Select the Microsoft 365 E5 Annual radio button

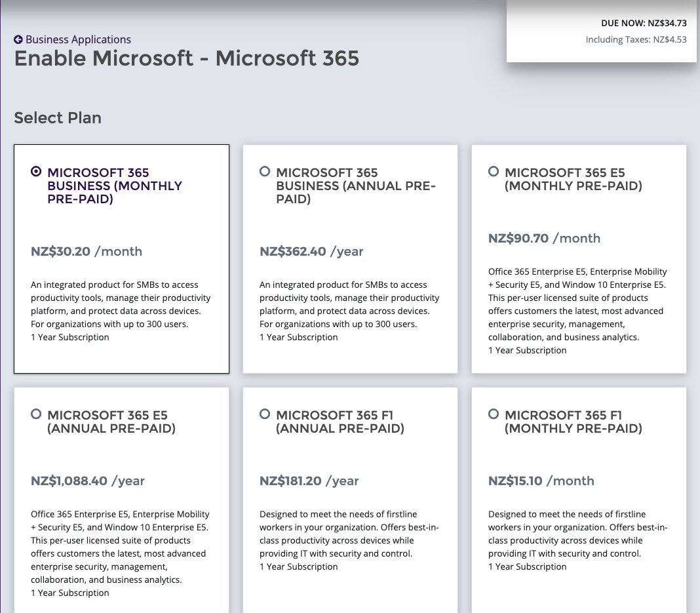coord(36,414)
